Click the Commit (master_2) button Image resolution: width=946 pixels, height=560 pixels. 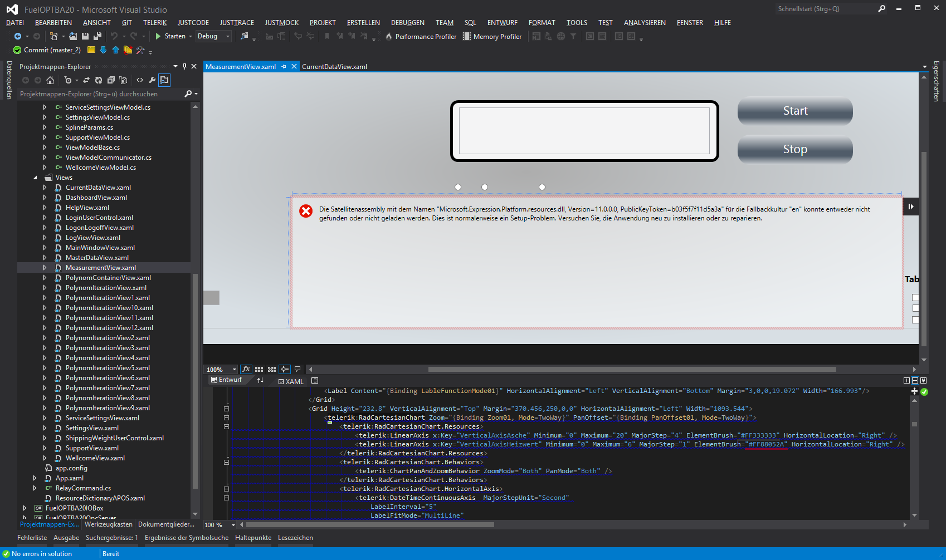tap(47, 50)
